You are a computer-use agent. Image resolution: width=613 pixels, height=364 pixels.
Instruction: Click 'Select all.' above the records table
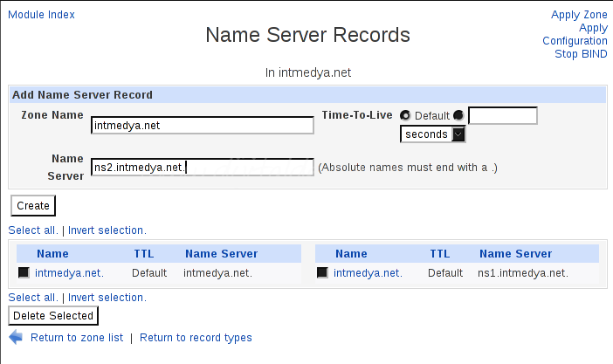(33, 230)
